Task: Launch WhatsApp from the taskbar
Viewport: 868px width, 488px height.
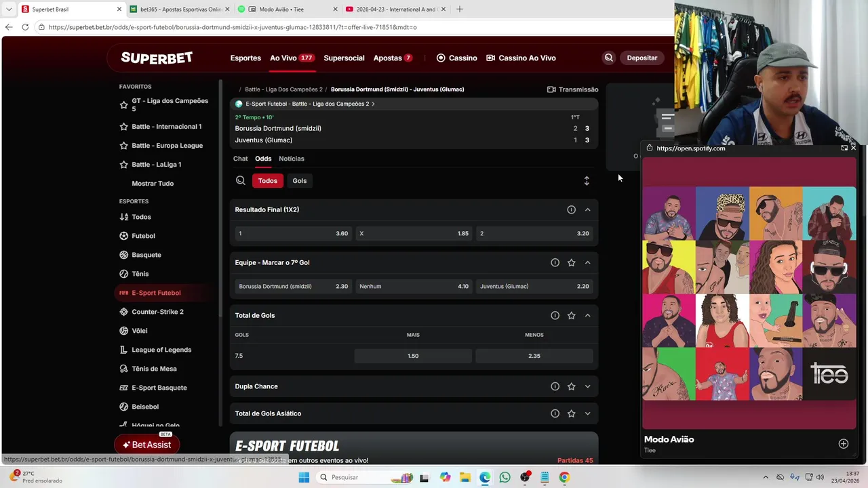Action: point(505,477)
